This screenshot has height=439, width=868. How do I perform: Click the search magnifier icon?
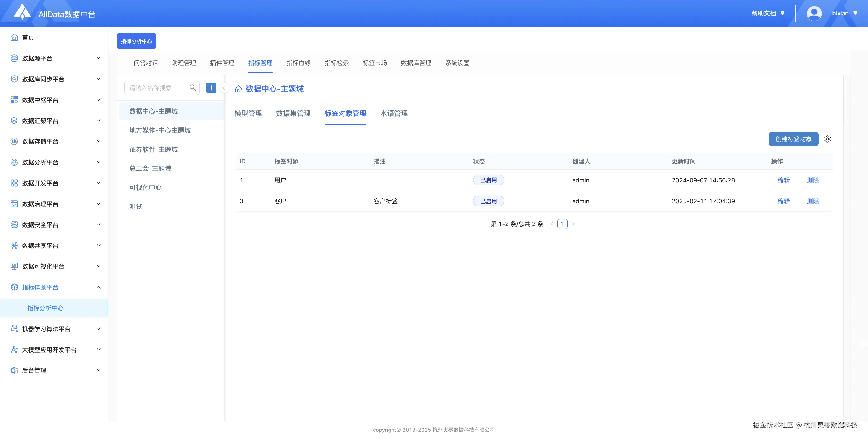tap(192, 88)
